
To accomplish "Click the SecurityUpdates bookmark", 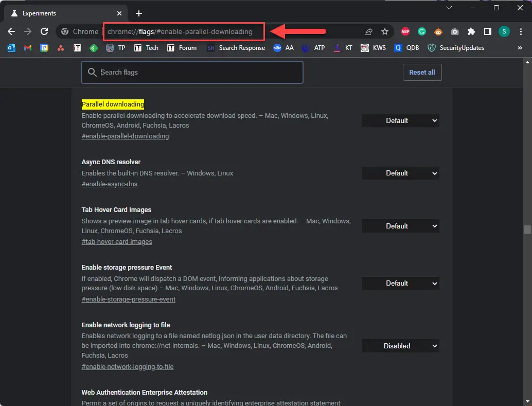I will tap(457, 48).
